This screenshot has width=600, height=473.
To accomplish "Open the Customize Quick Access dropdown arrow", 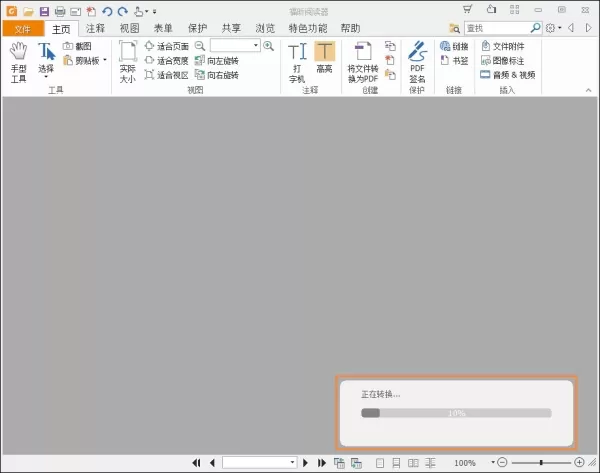I will [x=155, y=12].
